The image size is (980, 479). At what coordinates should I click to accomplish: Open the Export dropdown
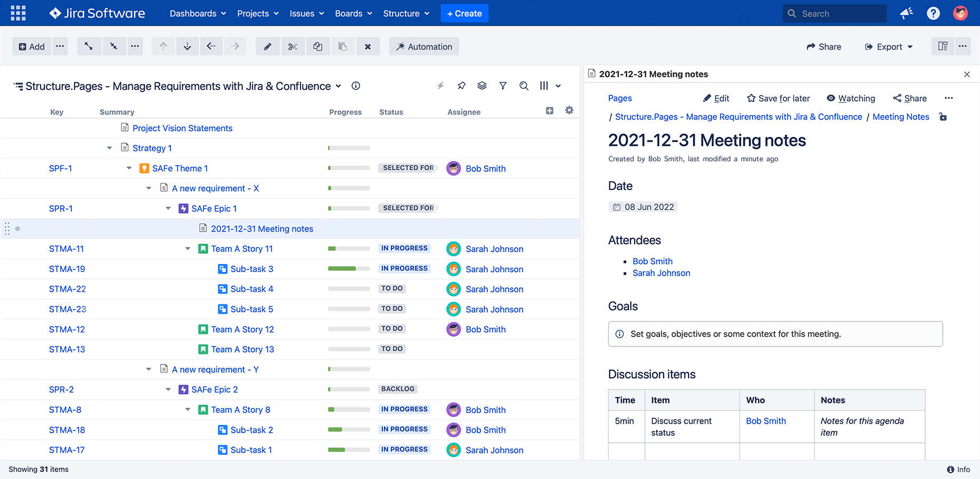click(888, 47)
